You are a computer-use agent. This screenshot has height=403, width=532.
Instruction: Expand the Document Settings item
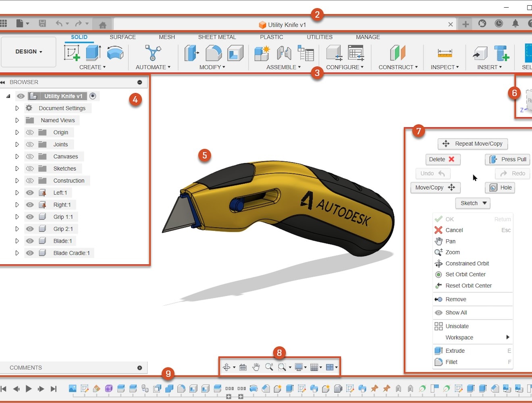(x=17, y=108)
